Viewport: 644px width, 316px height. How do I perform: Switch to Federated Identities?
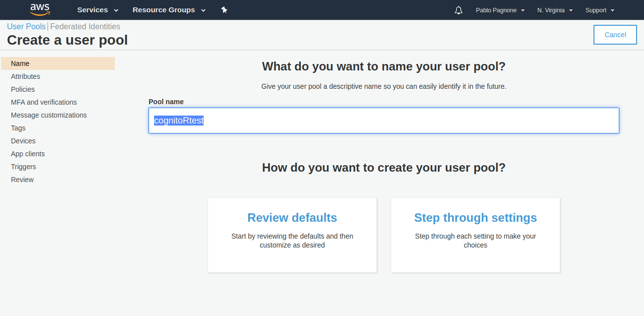click(x=85, y=27)
